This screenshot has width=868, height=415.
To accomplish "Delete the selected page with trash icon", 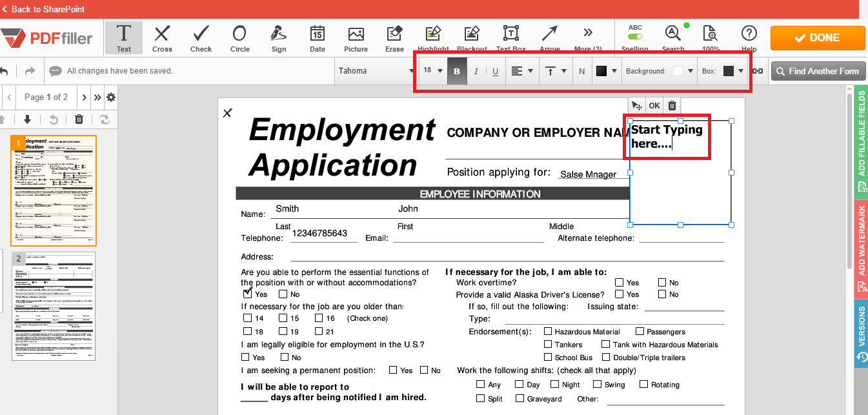I will [79, 119].
